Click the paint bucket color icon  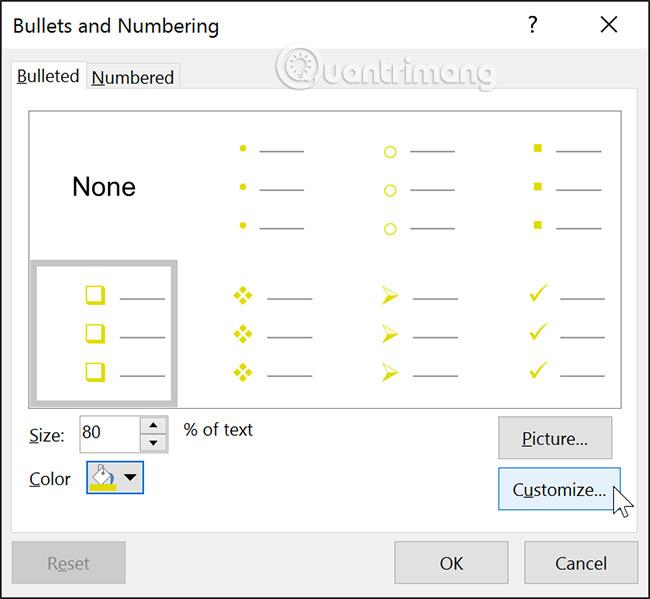pyautogui.click(x=103, y=478)
